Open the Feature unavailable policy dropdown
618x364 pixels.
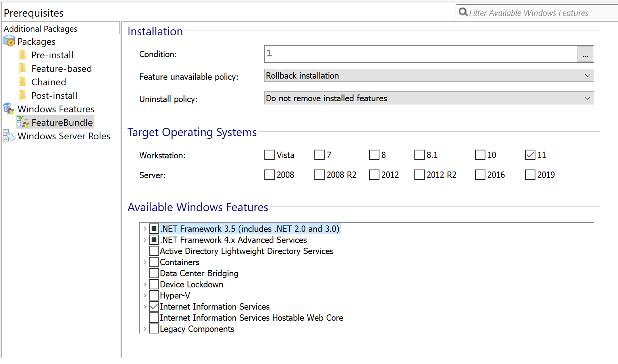tap(429, 75)
